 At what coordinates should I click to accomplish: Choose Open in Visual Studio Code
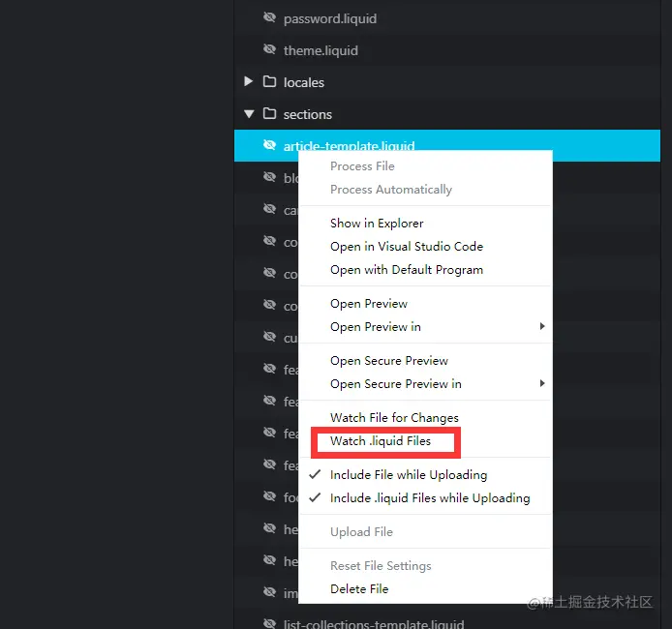[x=407, y=247]
